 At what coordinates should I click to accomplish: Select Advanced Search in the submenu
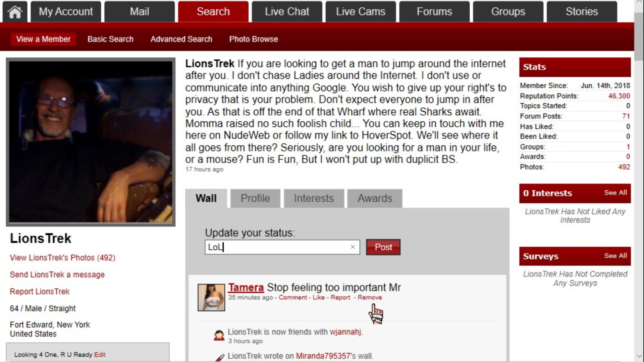(181, 39)
